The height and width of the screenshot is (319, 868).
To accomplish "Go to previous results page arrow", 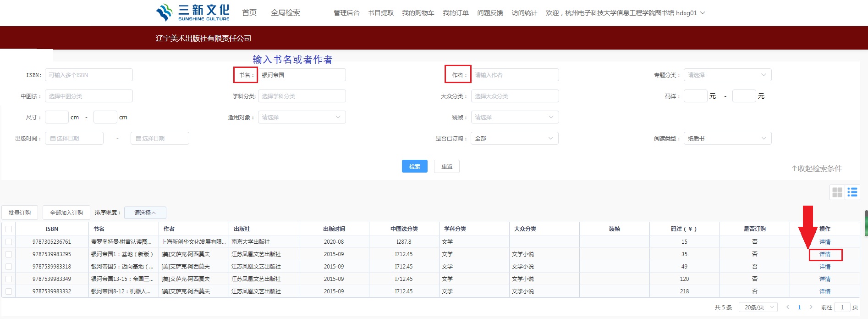I will tap(788, 307).
